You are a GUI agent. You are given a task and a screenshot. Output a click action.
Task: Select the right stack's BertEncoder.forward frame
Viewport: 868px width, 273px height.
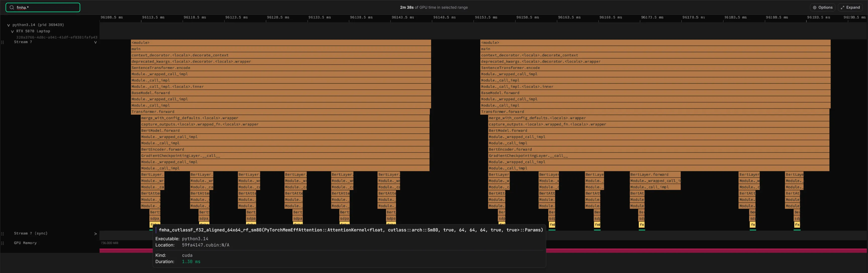pos(658,149)
